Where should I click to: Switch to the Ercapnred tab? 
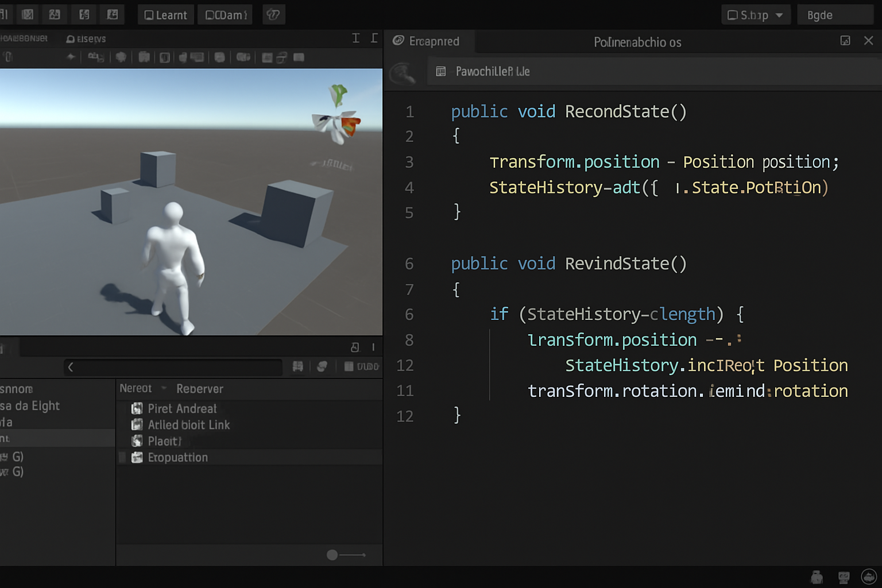426,41
